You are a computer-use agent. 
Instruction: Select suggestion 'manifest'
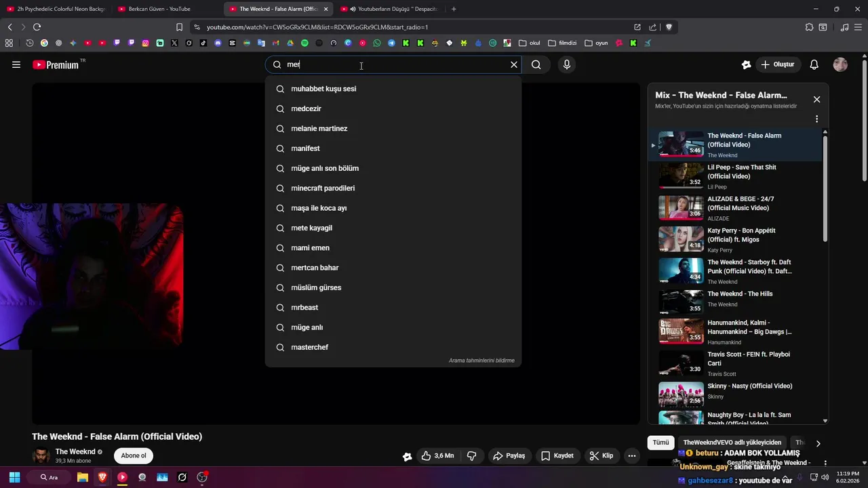pos(393,148)
